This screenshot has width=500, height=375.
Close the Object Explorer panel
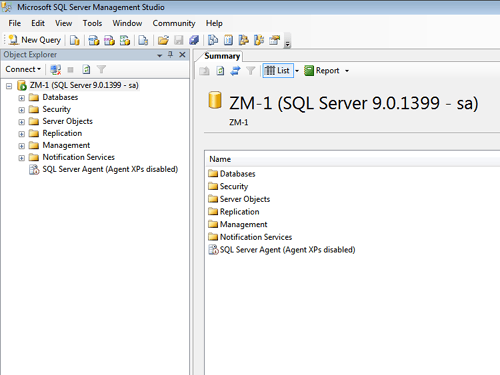182,55
